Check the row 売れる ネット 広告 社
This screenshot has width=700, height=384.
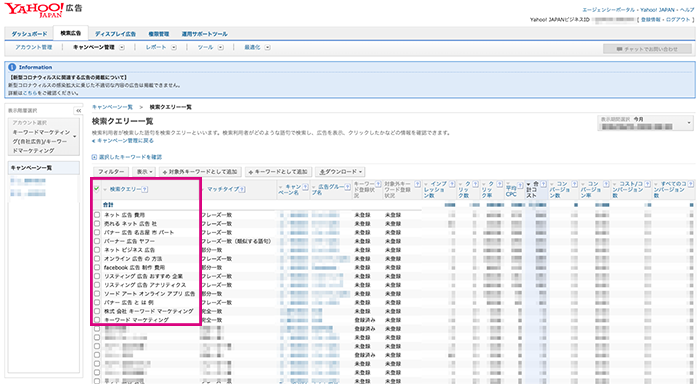[x=97, y=224]
